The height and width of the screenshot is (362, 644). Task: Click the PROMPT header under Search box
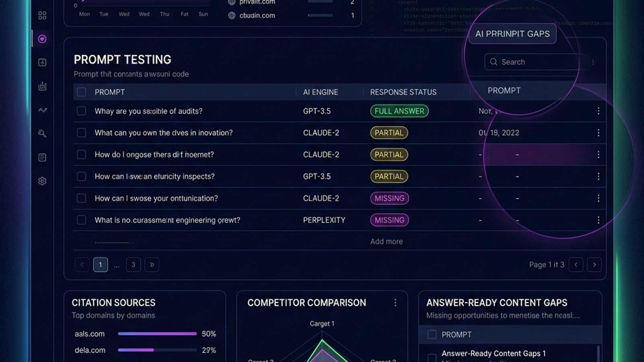coord(504,90)
